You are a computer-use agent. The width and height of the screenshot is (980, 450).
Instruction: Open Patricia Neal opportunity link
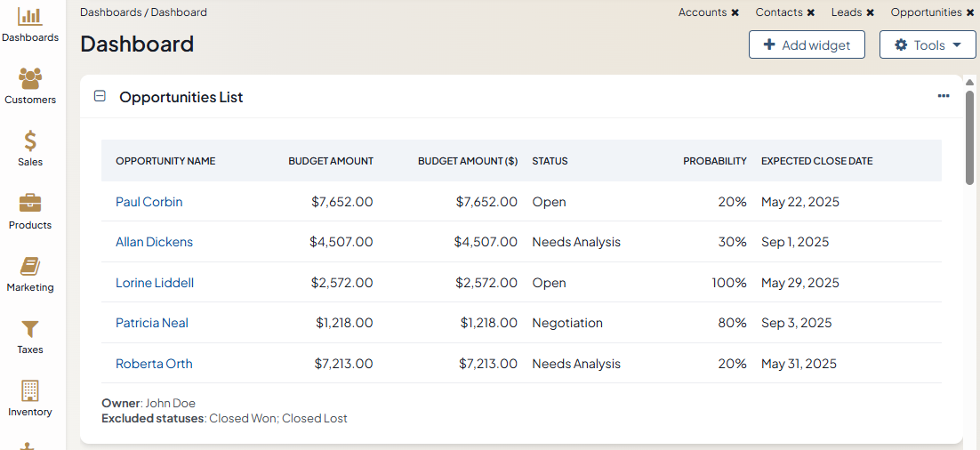pos(152,323)
